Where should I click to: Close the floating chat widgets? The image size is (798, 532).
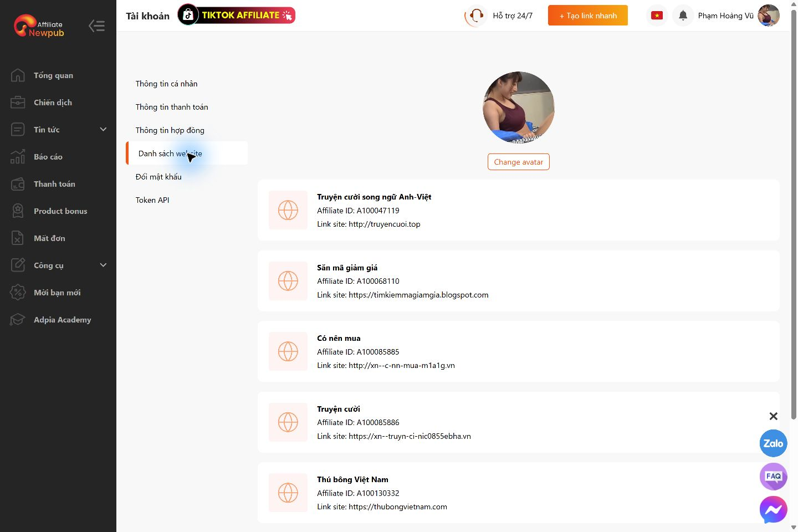coord(774,416)
